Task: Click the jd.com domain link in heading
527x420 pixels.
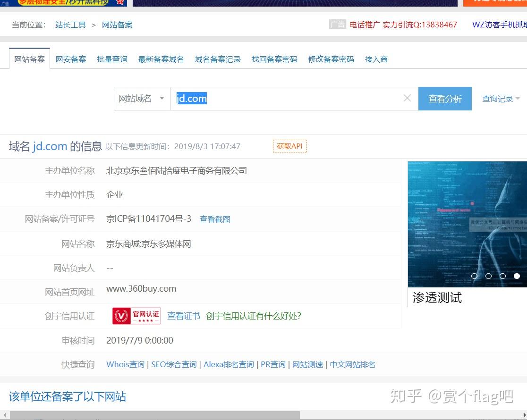Action: [x=50, y=146]
